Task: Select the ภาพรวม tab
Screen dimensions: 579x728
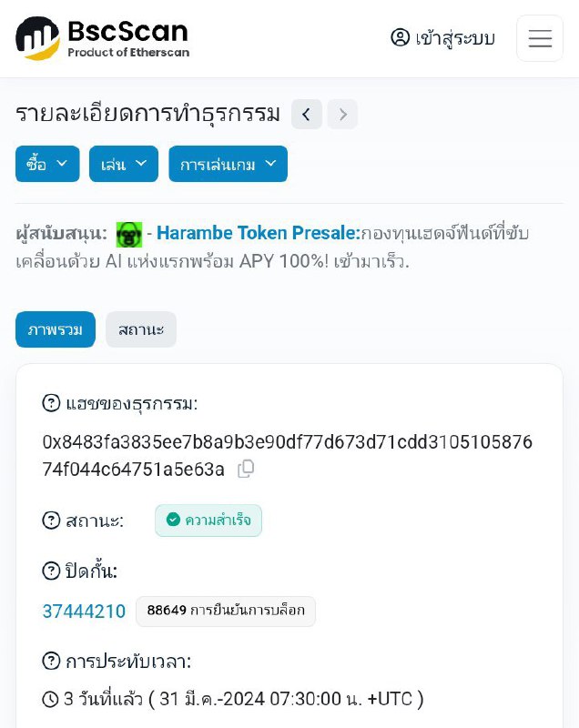Action: pyautogui.click(x=56, y=329)
